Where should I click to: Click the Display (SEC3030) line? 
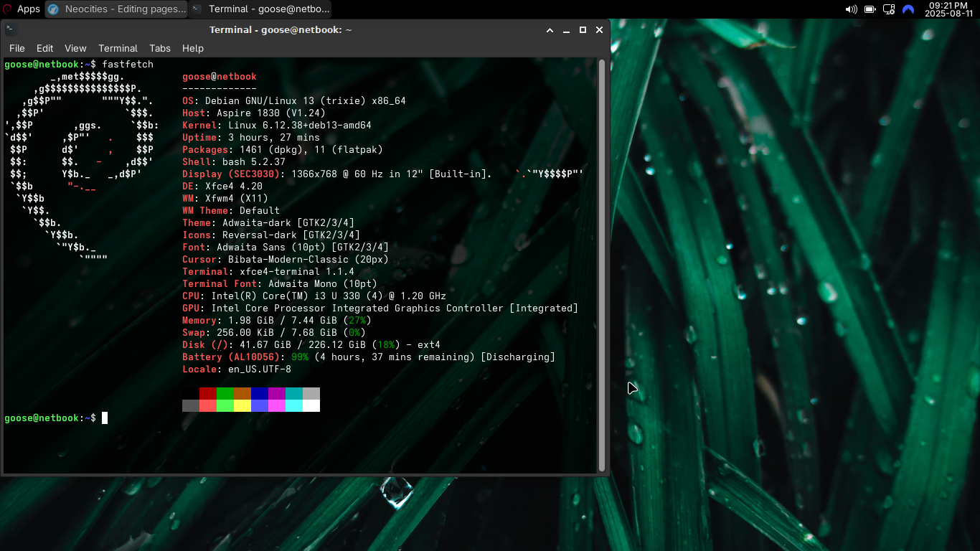coord(337,174)
